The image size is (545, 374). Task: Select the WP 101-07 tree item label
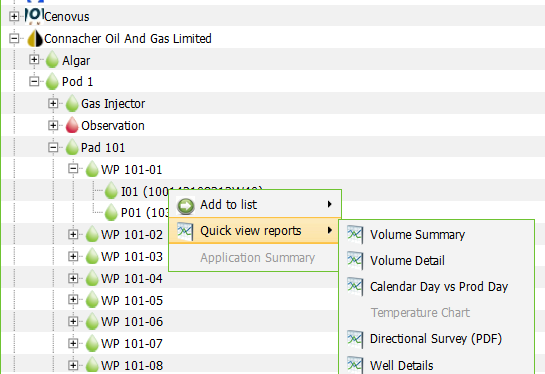pos(132,344)
